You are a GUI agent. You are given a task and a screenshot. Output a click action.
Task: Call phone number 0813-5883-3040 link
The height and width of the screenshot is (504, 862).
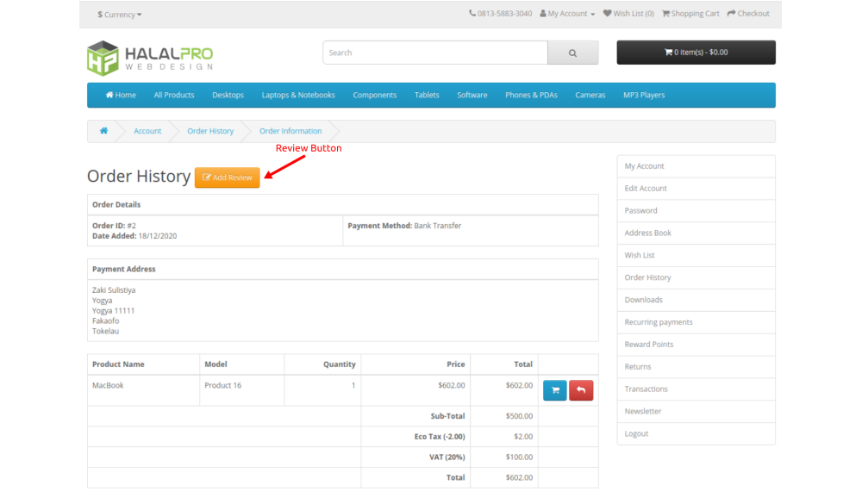tap(500, 14)
